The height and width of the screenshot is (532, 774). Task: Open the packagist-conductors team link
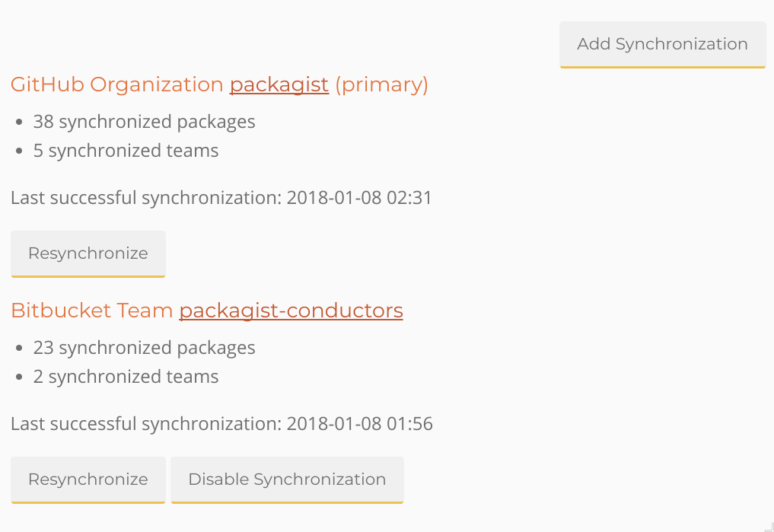click(290, 311)
